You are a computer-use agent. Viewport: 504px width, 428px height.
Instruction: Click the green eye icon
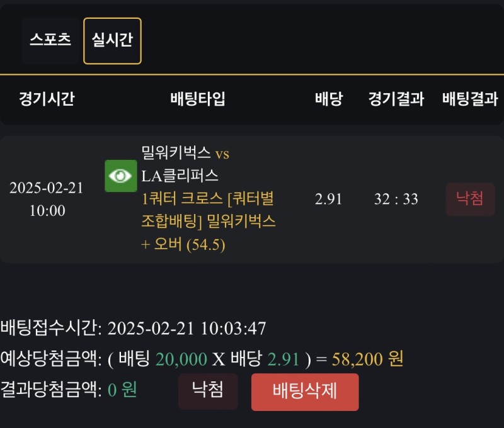[x=120, y=176]
